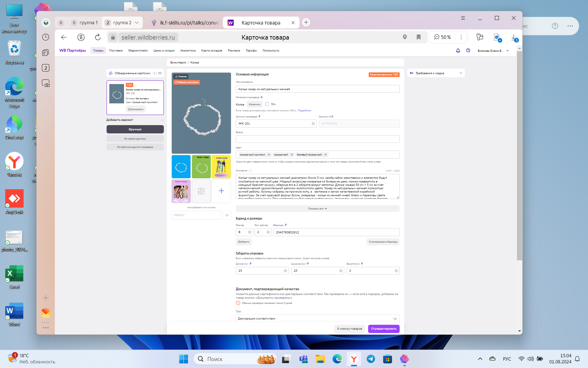Click the К списку товаров button
This screenshot has width=588, height=368.
click(349, 329)
